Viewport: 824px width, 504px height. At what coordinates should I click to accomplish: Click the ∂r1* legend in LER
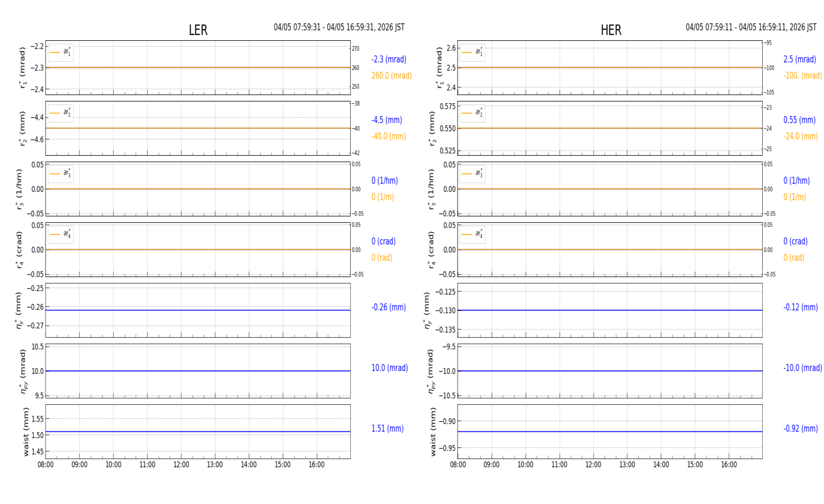(61, 52)
